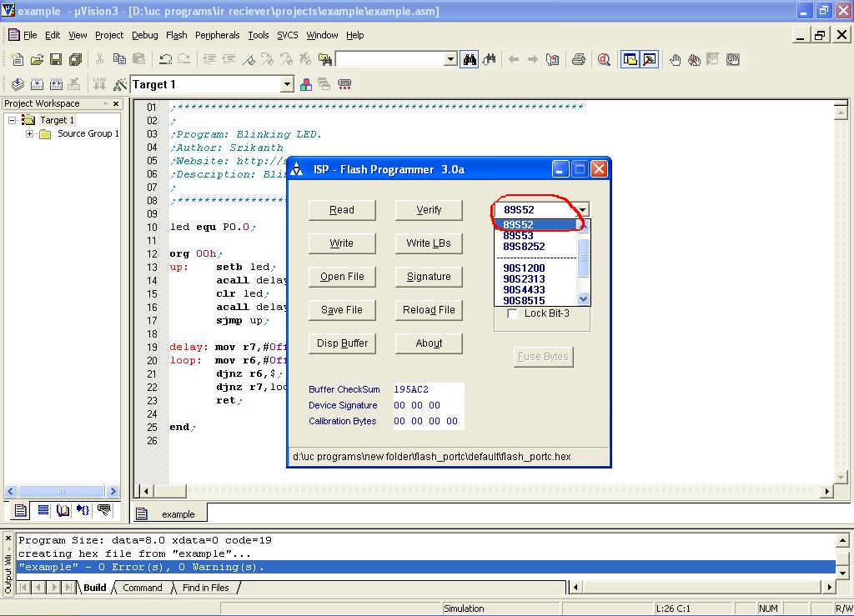Viewport: 854px width, 616px height.
Task: Open the Templates tab icon in workspace
Action: [x=103, y=510]
